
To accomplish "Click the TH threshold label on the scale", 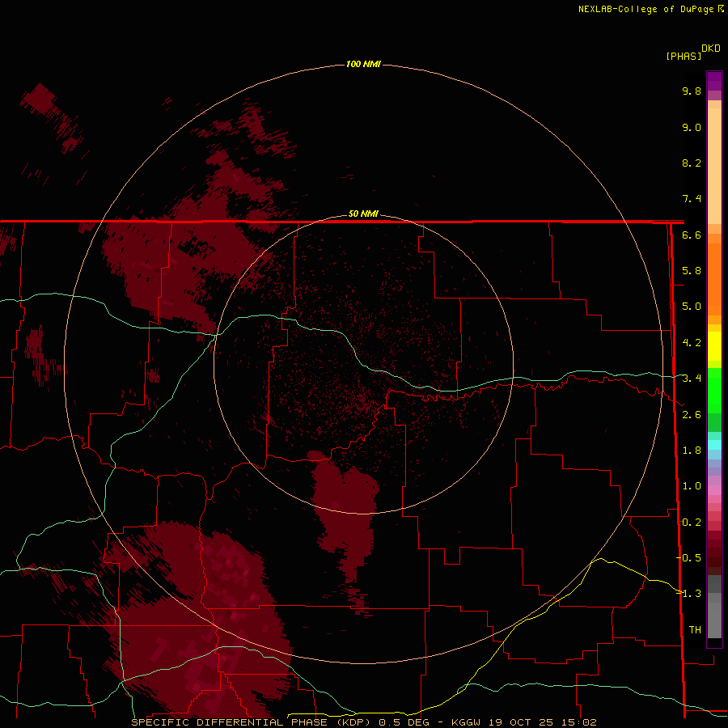I will coord(695,630).
